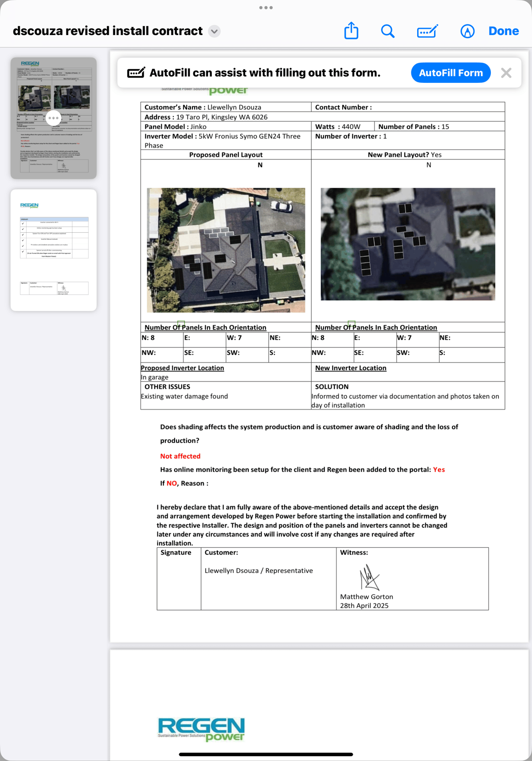Screen dimensions: 532x761
Task: Click the 'New Inverter Location' heading
Action: (351, 368)
